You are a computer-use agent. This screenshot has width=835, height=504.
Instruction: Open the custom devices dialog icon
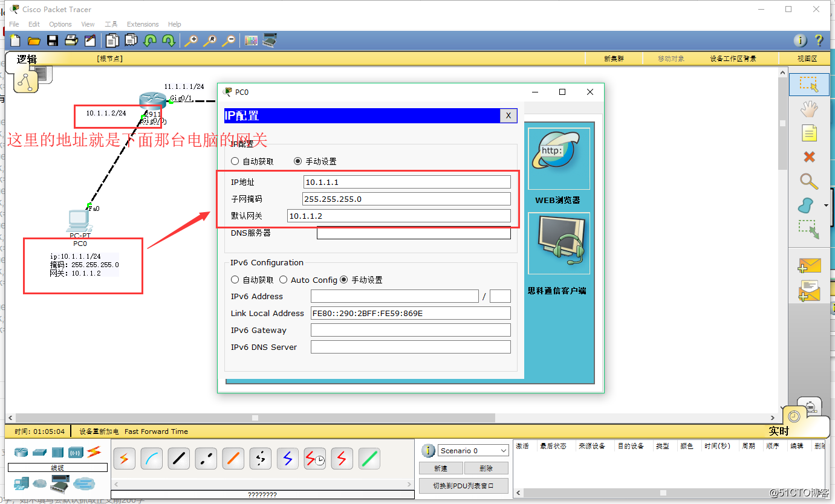click(270, 40)
